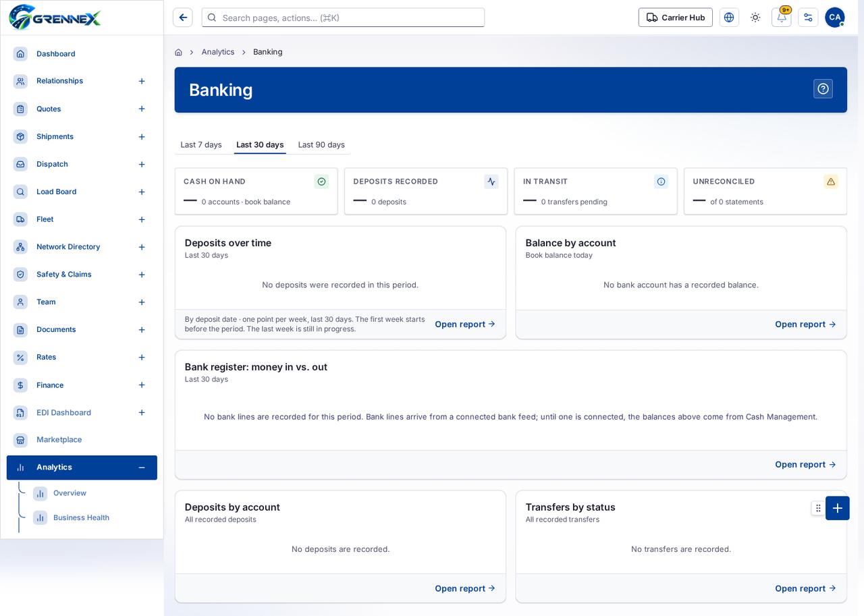864x616 pixels.
Task: Collapse the Analytics menu minus
Action: click(142, 468)
